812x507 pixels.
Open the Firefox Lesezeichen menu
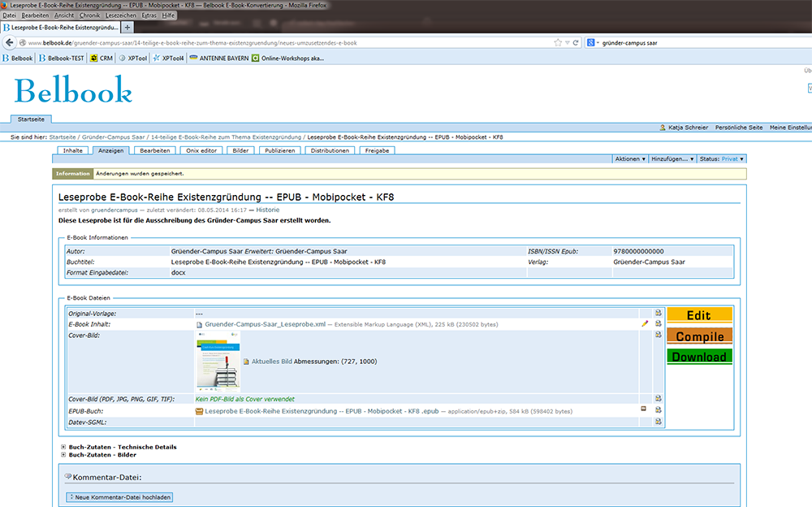[x=121, y=15]
